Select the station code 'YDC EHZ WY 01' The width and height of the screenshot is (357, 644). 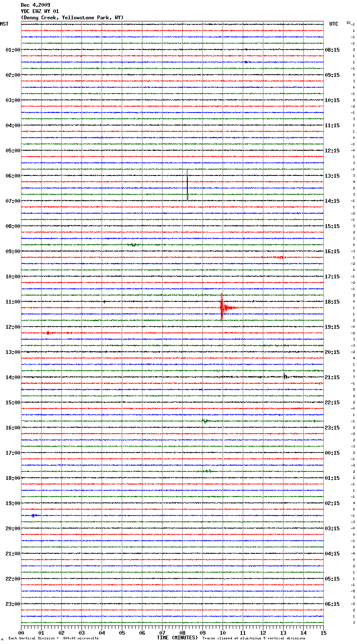click(x=40, y=11)
